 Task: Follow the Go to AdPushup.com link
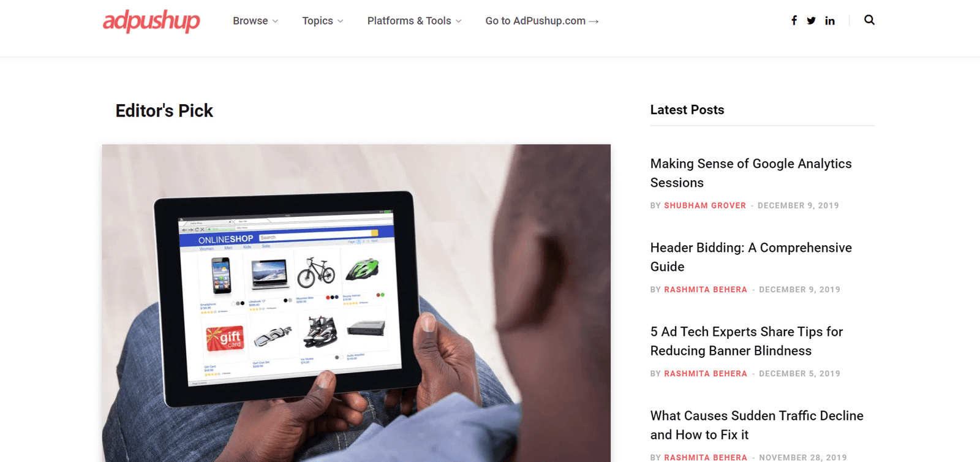coord(542,21)
